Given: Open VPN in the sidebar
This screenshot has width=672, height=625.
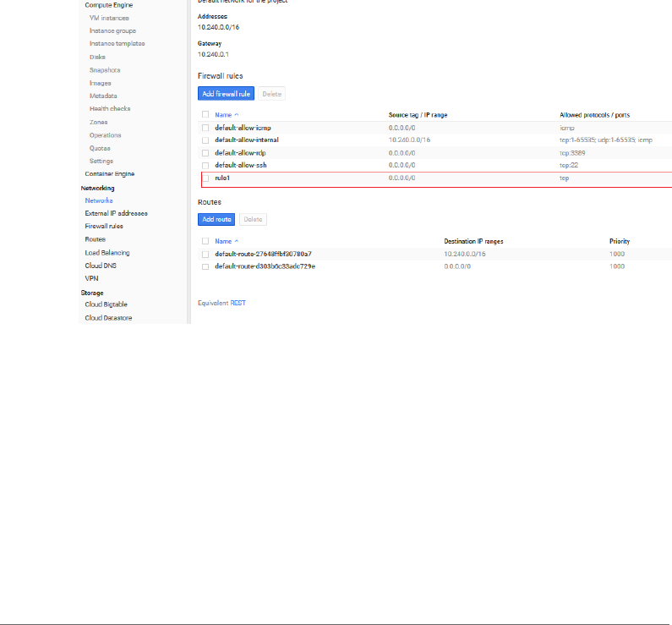Looking at the screenshot, I should tap(92, 278).
